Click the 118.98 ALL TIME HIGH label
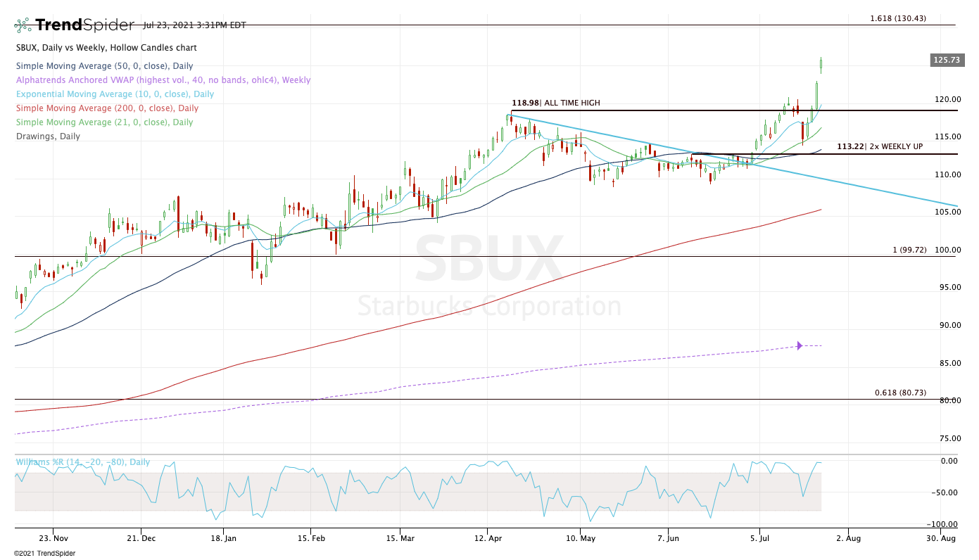This screenshot has width=979, height=560. point(556,103)
